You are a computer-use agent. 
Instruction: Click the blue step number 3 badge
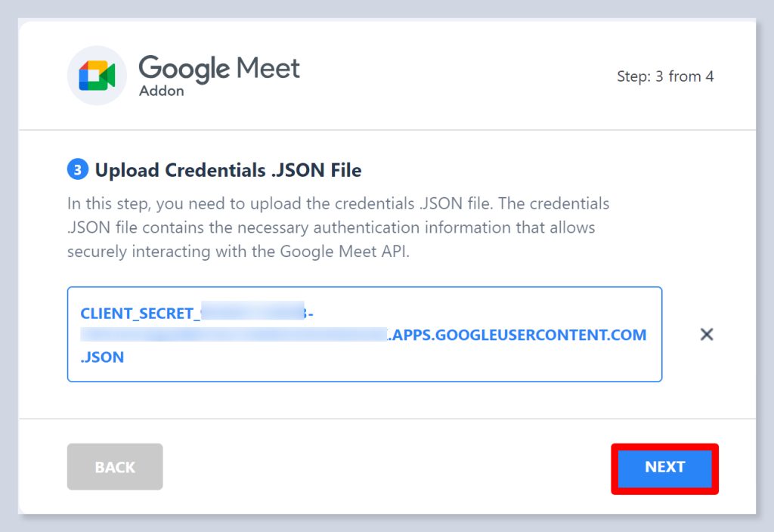[x=78, y=170]
